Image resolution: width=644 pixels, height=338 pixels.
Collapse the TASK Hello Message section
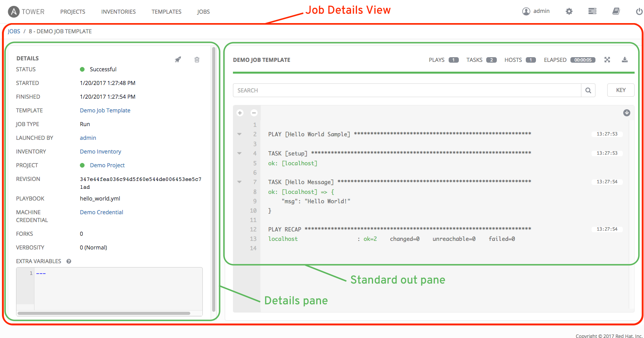coord(240,182)
